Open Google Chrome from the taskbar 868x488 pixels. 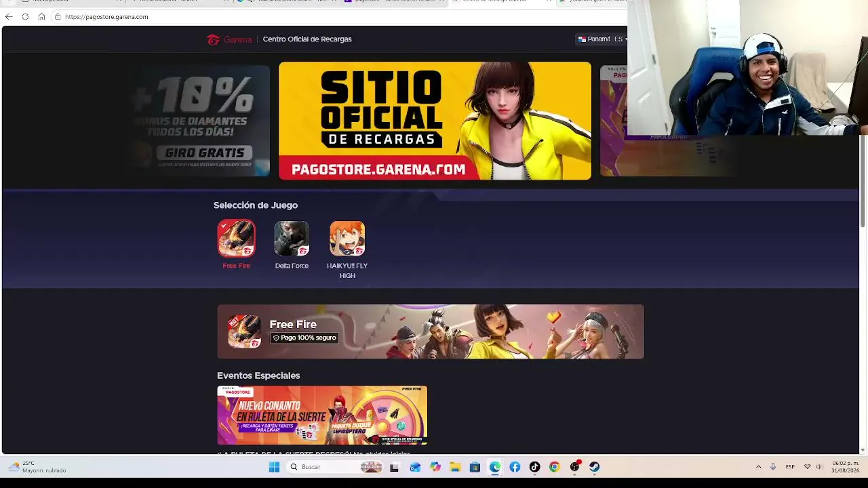pyautogui.click(x=555, y=467)
